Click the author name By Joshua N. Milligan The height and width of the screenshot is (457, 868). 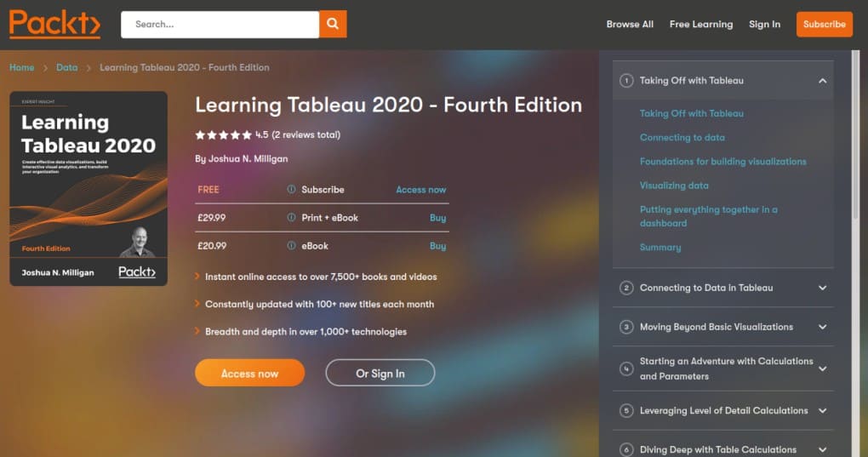click(x=242, y=159)
